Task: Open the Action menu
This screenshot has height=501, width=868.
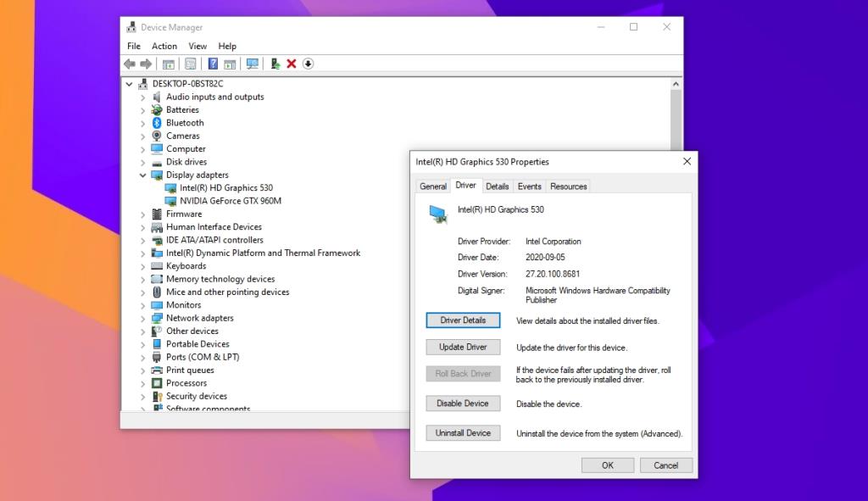Action: tap(164, 46)
